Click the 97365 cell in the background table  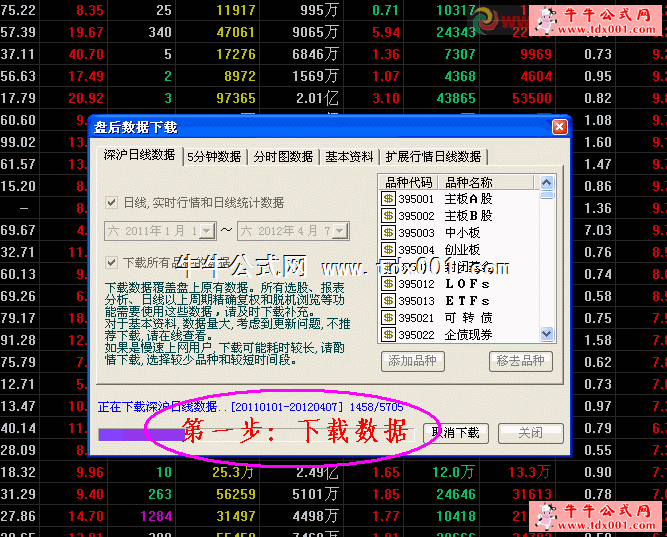(x=236, y=98)
